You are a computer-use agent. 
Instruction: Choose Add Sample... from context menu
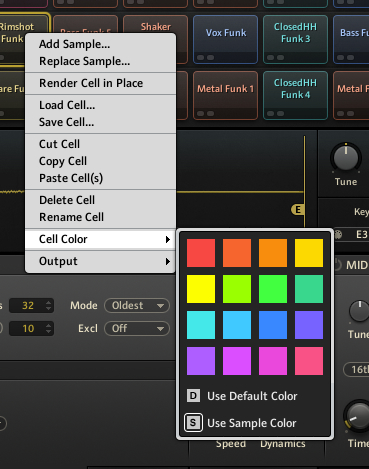pos(100,44)
